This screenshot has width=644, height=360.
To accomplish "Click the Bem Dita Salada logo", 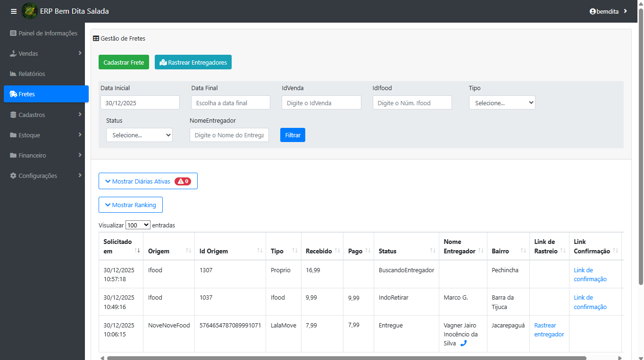I will (x=30, y=11).
